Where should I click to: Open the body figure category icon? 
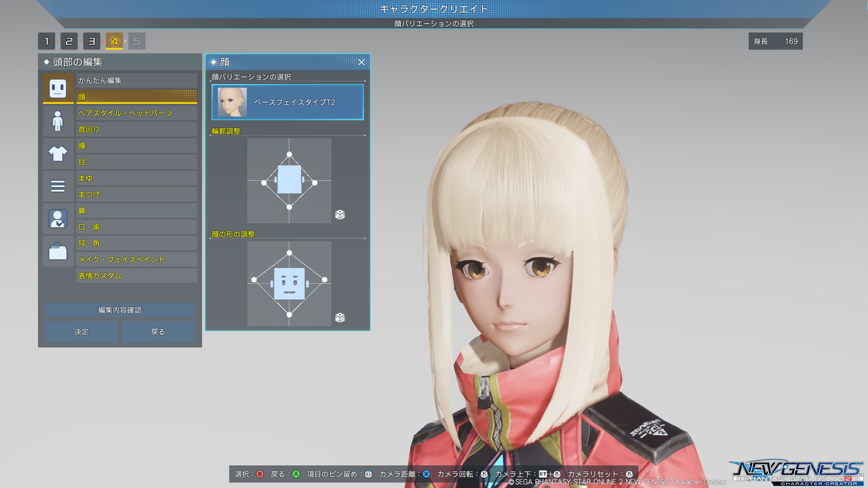58,121
